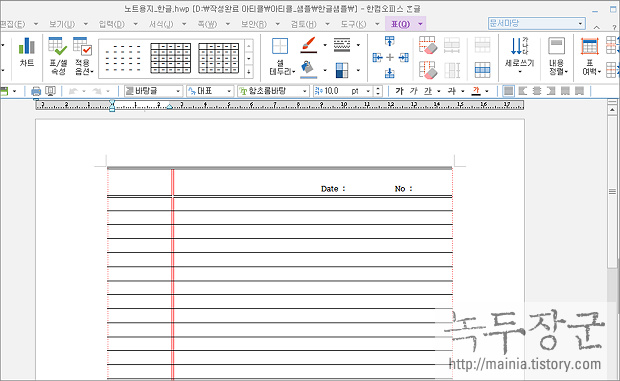Image resolution: width=620 pixels, height=381 pixels.
Task: Erase a table column with eraser icon
Action: [427, 70]
